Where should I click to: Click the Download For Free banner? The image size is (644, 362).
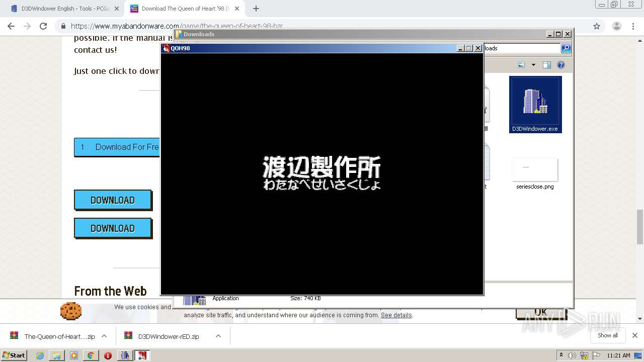pos(117,147)
